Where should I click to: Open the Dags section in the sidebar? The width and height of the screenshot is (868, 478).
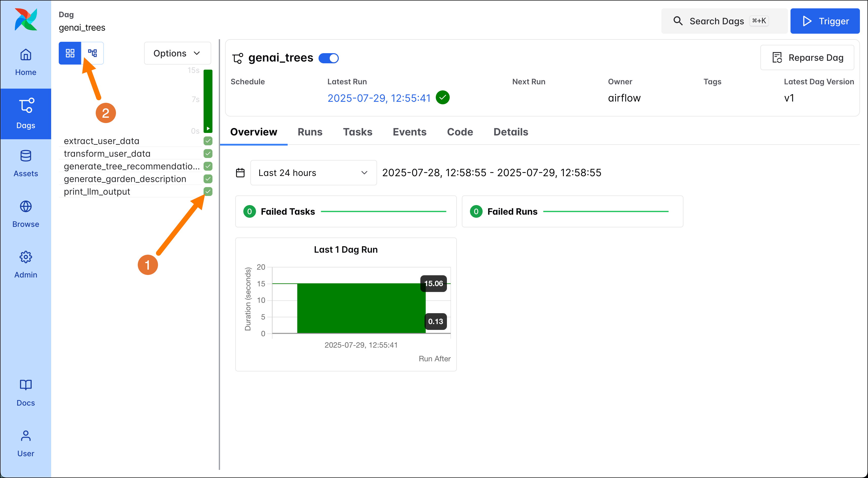click(26, 113)
